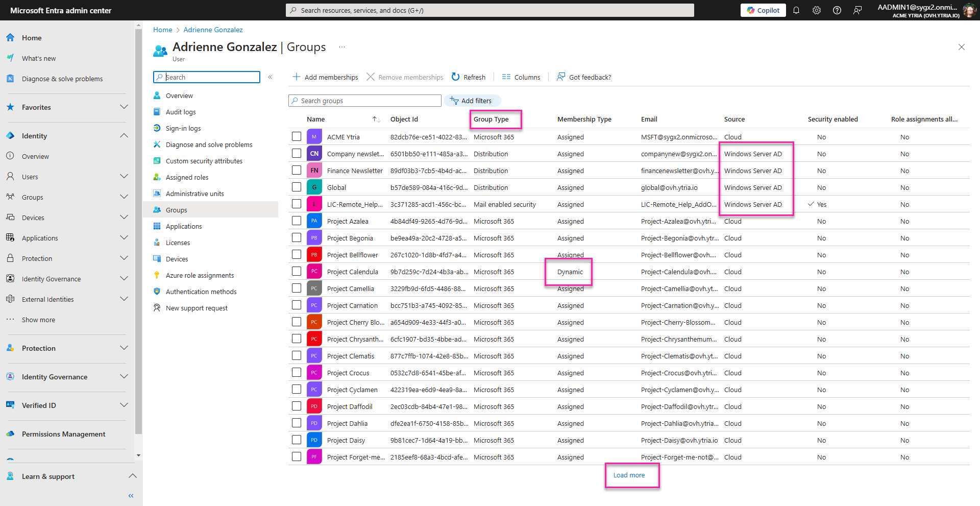Click the CN avatar for Company newsletter
This screenshot has height=506, width=980.
point(314,154)
